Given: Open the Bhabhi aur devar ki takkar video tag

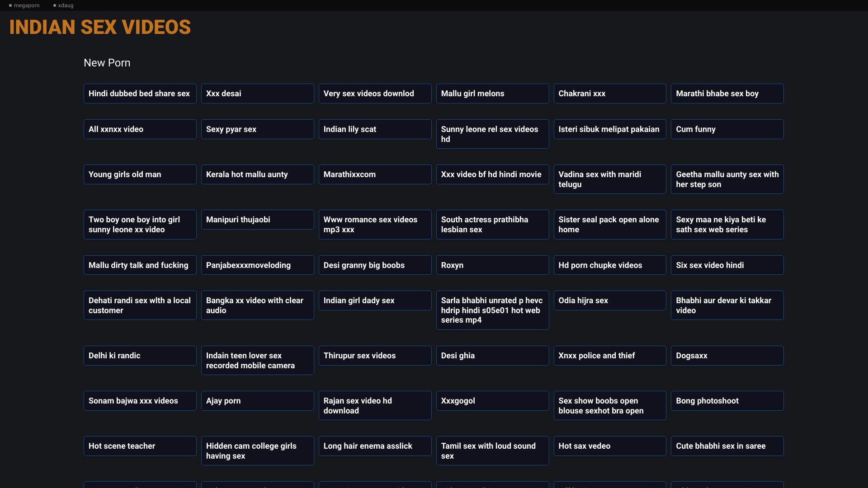Looking at the screenshot, I should pyautogui.click(x=727, y=305).
